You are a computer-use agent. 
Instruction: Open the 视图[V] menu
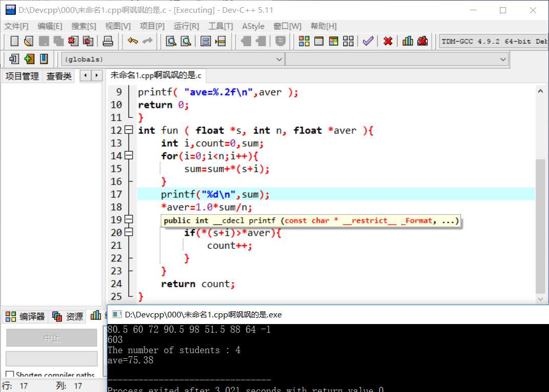coord(118,26)
